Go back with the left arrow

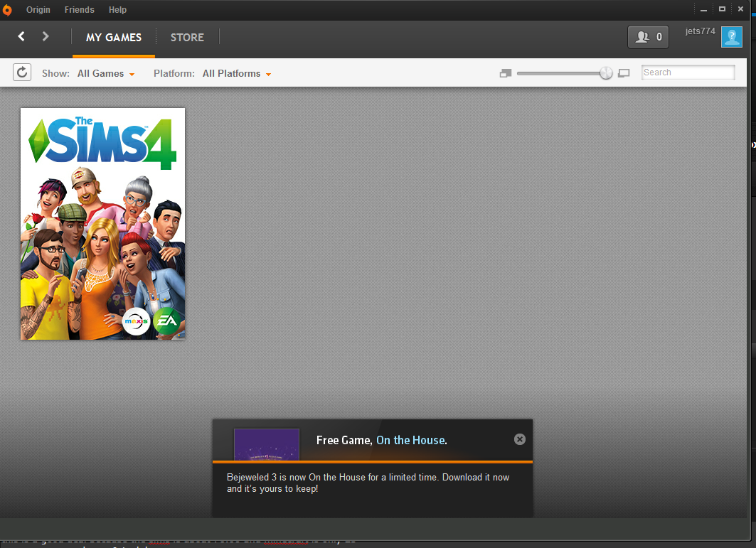click(x=21, y=36)
